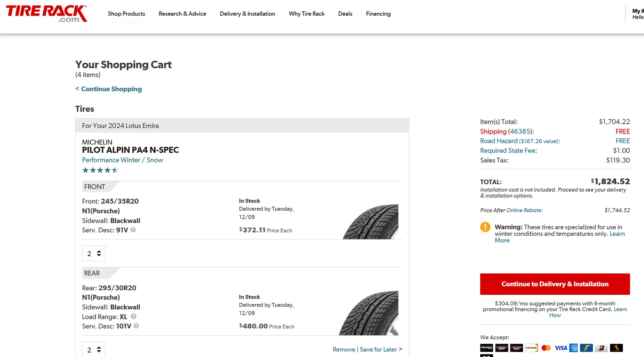Viewport: 644px width, 357px height.
Task: Click the front tire Serv. Desc help icon
Action: point(133,230)
